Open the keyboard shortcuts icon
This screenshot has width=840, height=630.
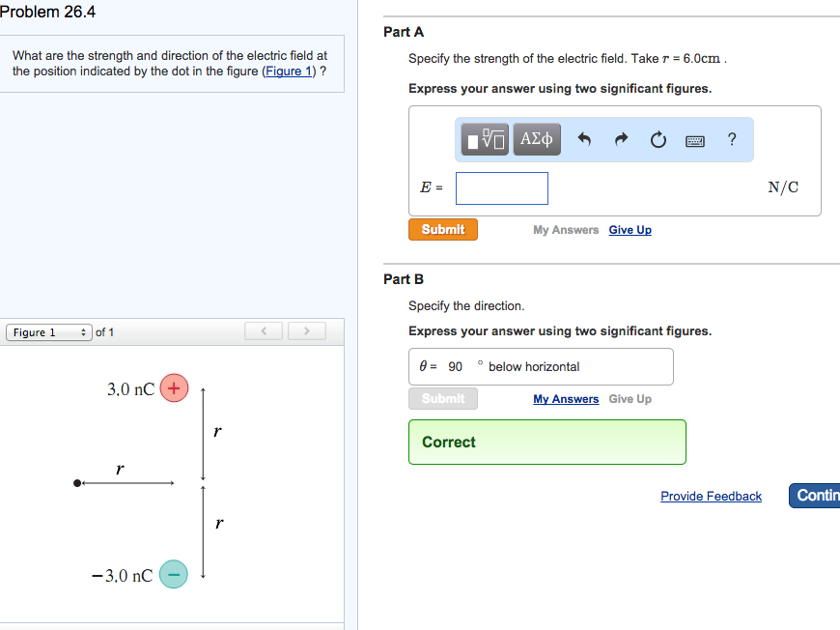(695, 141)
